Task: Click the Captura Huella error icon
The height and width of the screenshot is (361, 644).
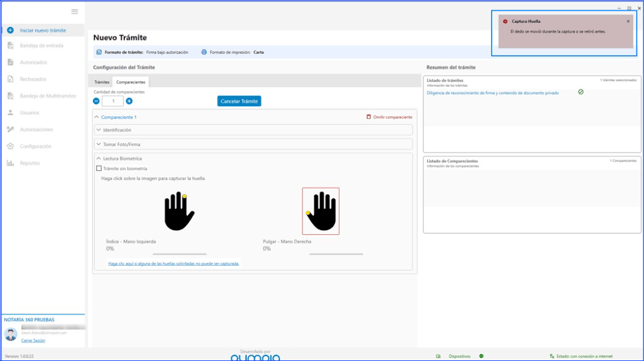Action: [505, 21]
